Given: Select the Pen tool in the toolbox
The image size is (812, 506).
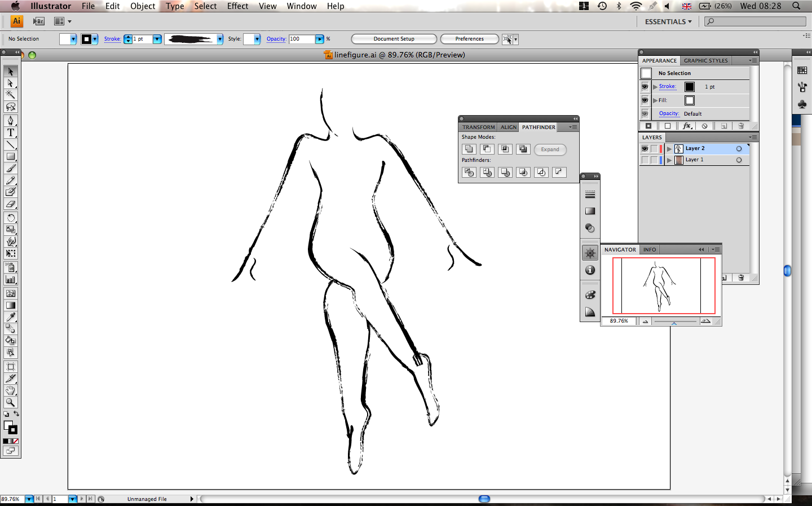Looking at the screenshot, I should (10, 121).
